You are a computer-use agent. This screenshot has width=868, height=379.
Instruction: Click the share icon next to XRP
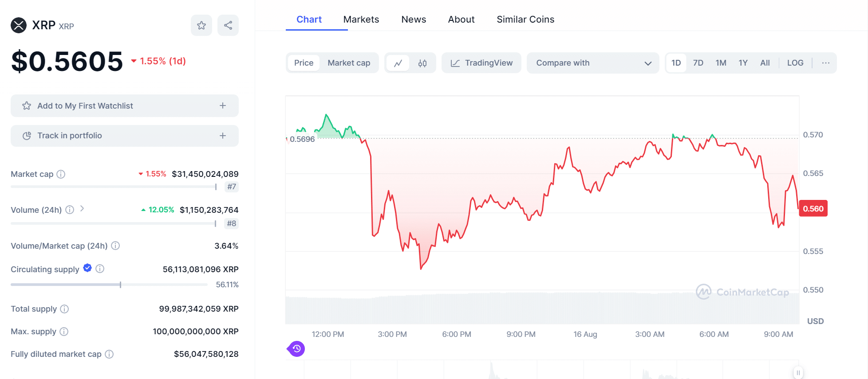pos(228,25)
